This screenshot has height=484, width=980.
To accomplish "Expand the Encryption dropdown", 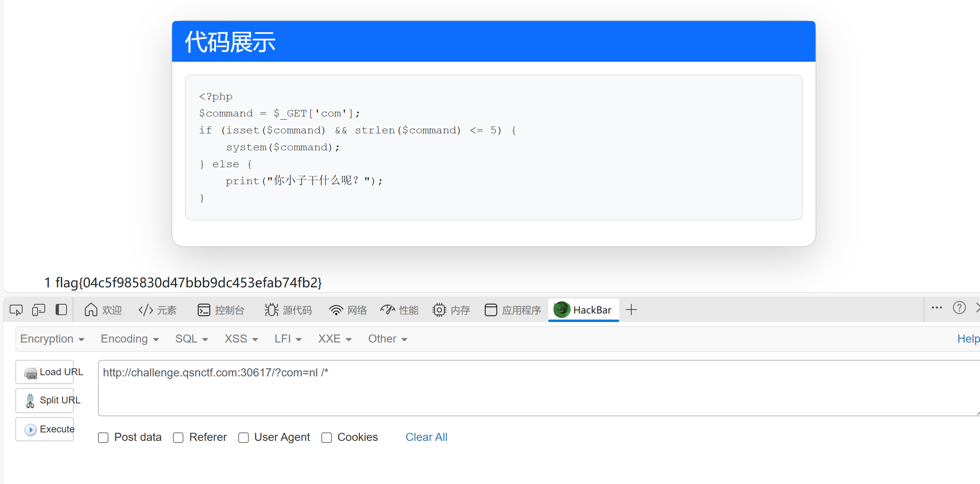I will point(52,339).
